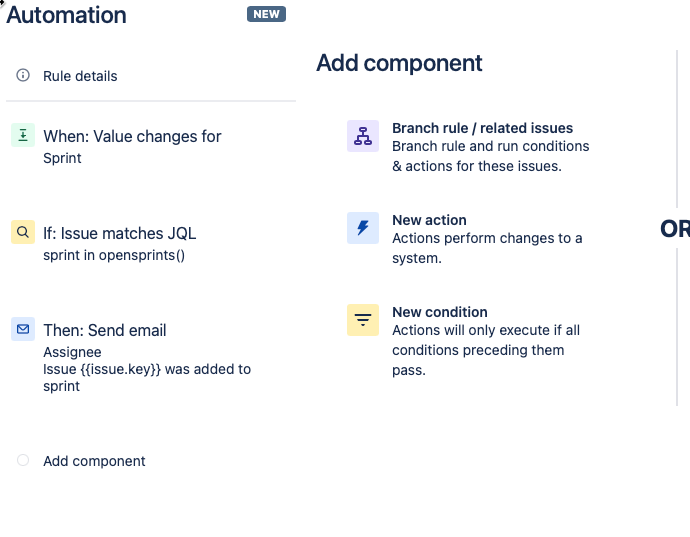Select the green Sprint trigger icon
The height and width of the screenshot is (537, 690).
coord(23,135)
